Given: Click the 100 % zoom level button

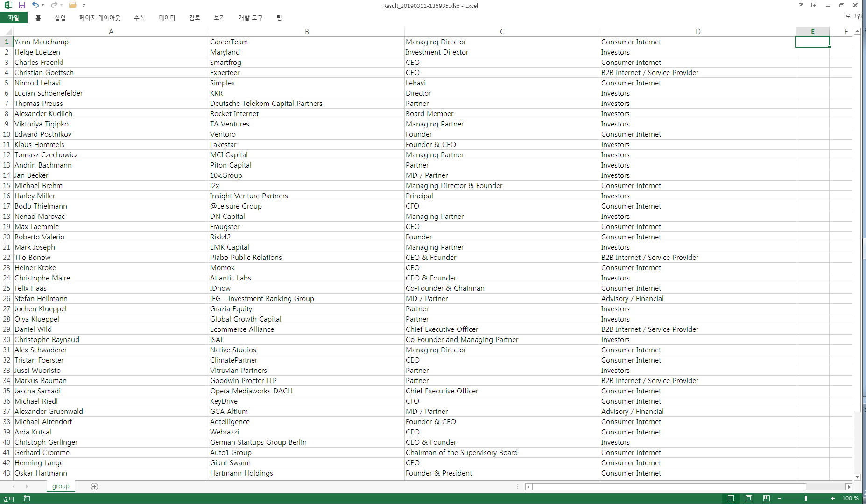Looking at the screenshot, I should click(850, 498).
